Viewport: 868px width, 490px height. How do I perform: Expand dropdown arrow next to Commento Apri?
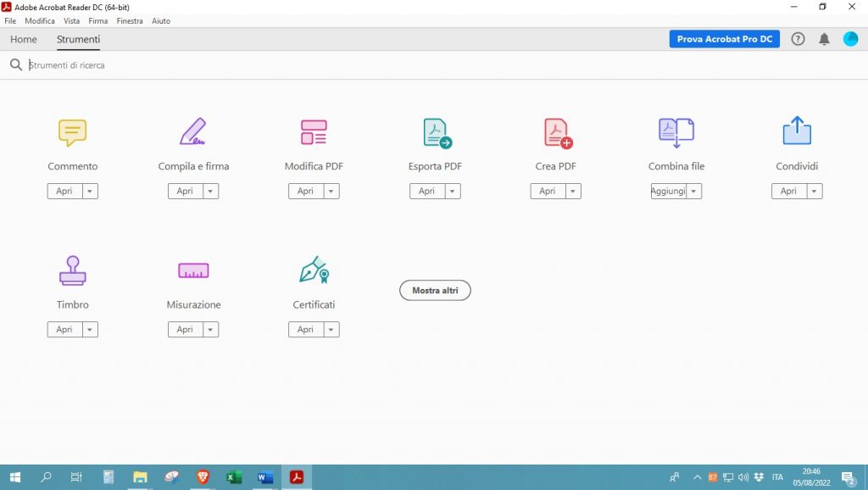coord(91,192)
